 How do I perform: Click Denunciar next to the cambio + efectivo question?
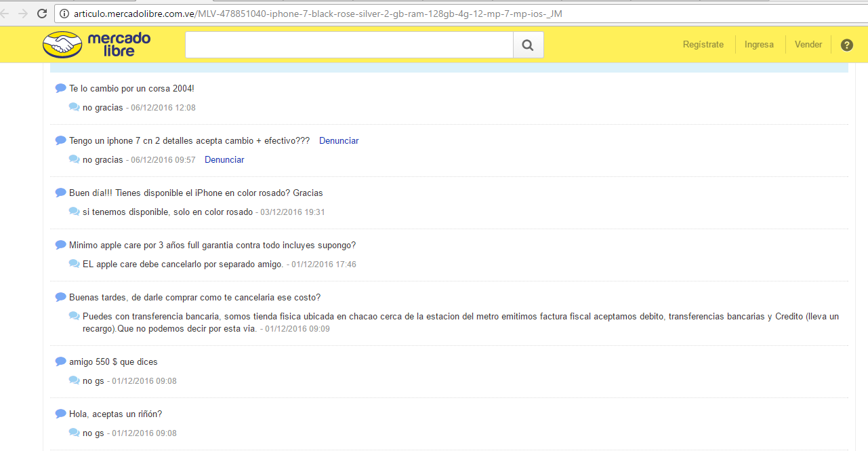point(339,141)
